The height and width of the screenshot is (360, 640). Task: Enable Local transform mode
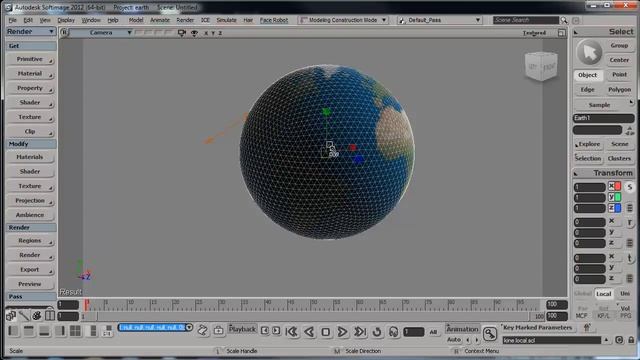click(x=603, y=294)
